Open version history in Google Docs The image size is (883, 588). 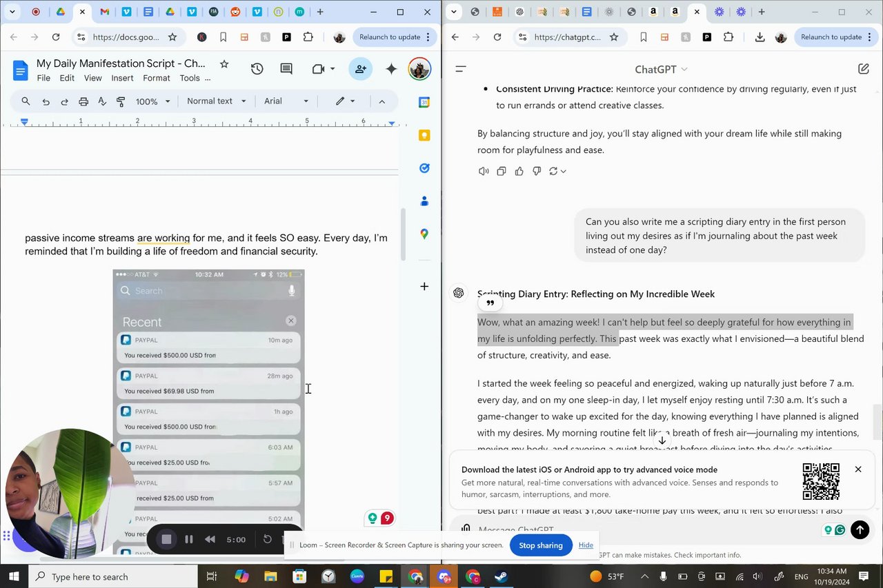pyautogui.click(x=257, y=69)
